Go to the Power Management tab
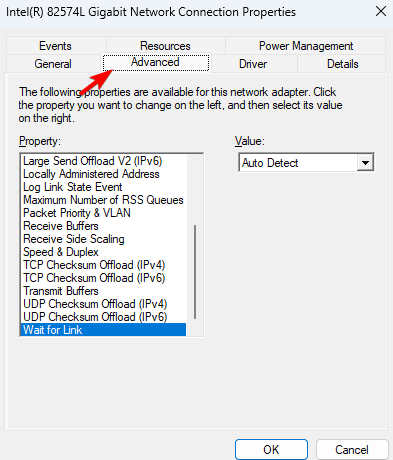This screenshot has width=393, height=460. [x=306, y=46]
